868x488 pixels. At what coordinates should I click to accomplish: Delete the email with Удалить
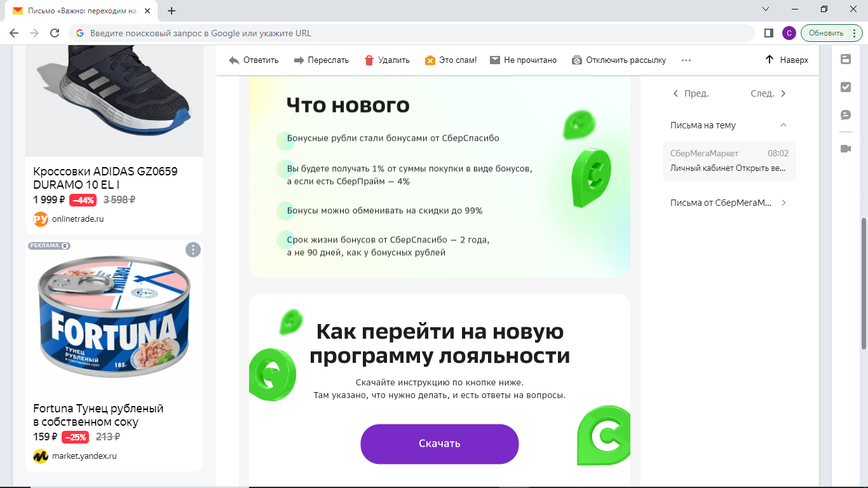click(387, 60)
